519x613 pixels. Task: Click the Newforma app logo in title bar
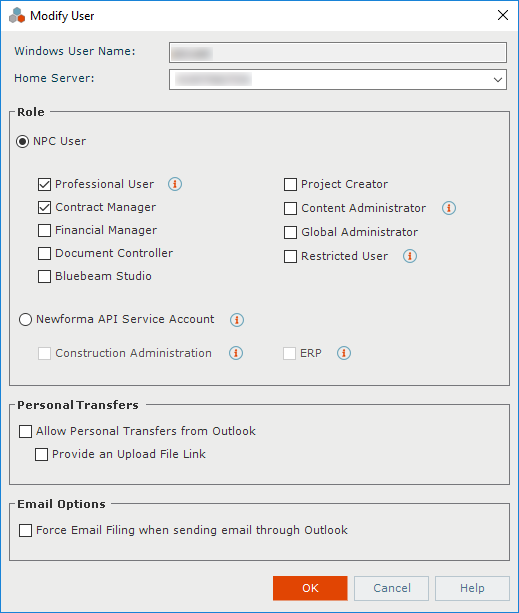click(x=17, y=16)
